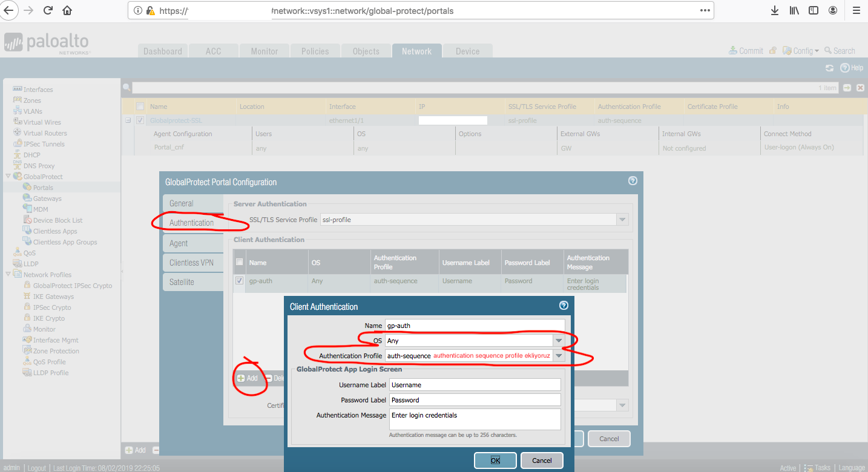868x472 pixels.
Task: Open the browser home page icon
Action: click(67, 11)
